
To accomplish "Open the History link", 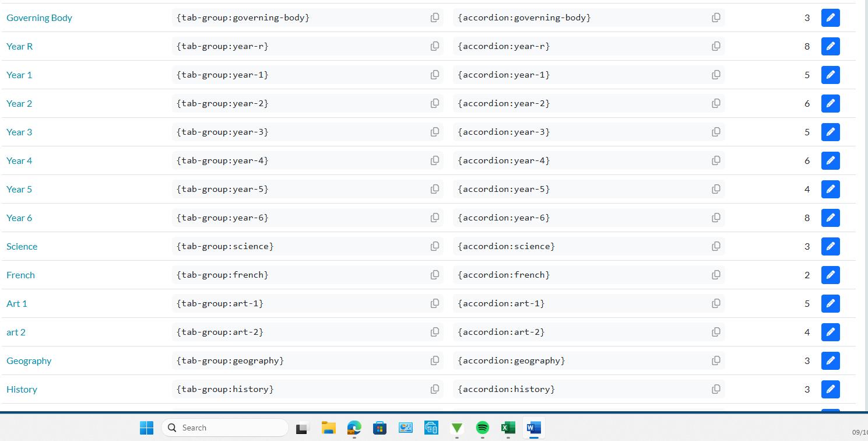I will 22,389.
